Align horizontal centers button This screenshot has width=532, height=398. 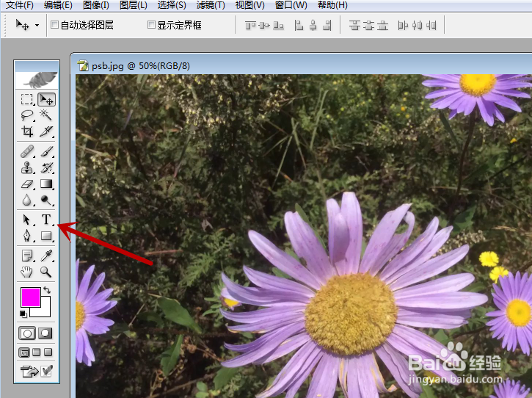313,26
